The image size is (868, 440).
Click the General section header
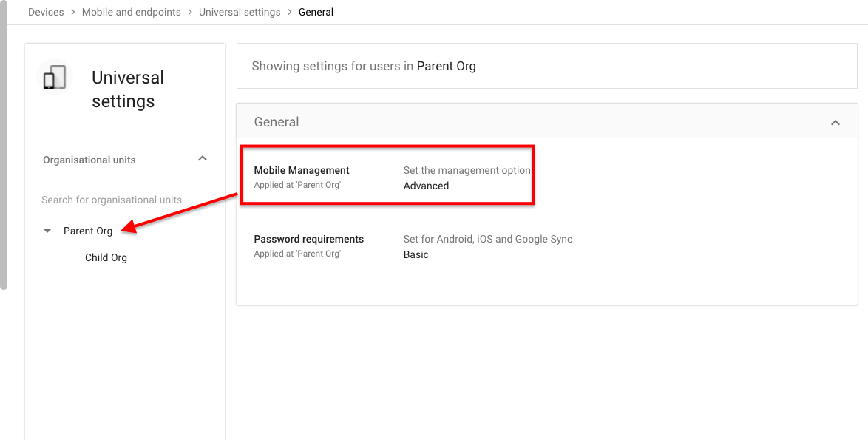tap(547, 121)
